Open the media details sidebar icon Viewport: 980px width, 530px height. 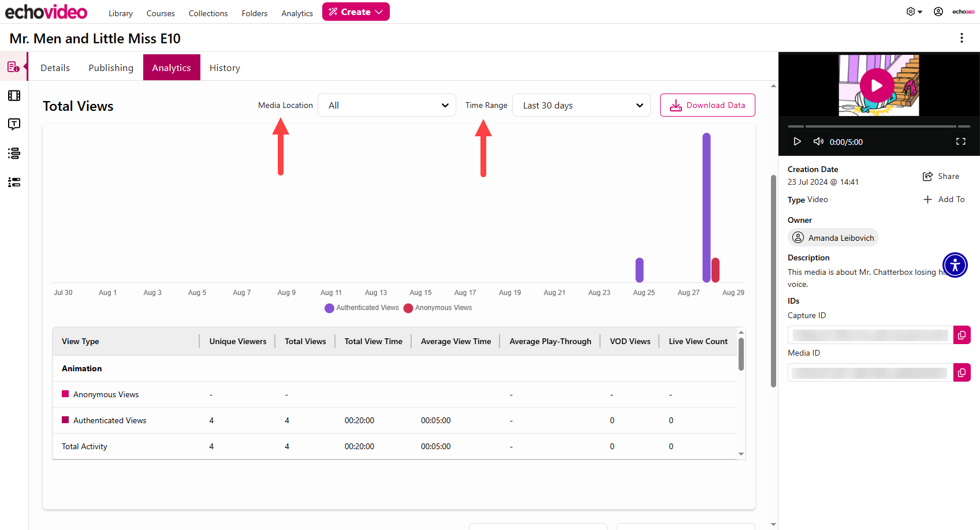click(14, 67)
